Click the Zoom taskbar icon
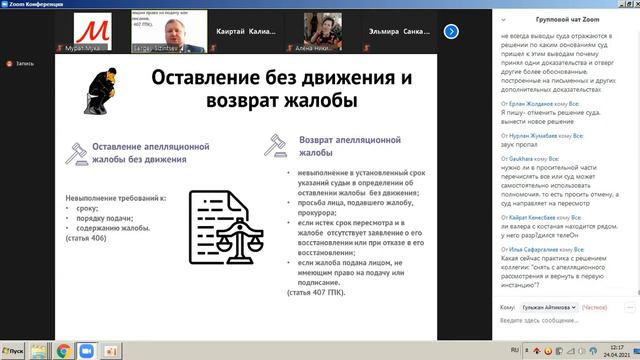This screenshot has width=640, height=360. 87,351
